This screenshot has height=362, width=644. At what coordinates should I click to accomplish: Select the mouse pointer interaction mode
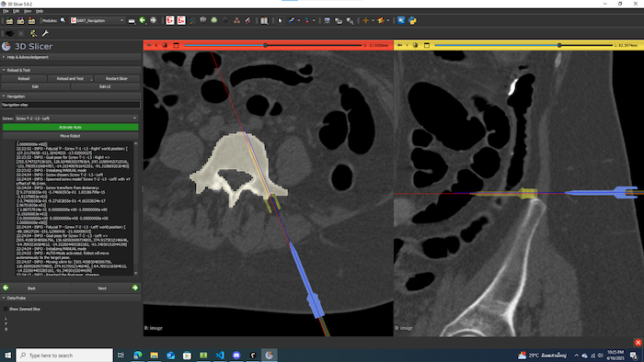click(x=280, y=20)
